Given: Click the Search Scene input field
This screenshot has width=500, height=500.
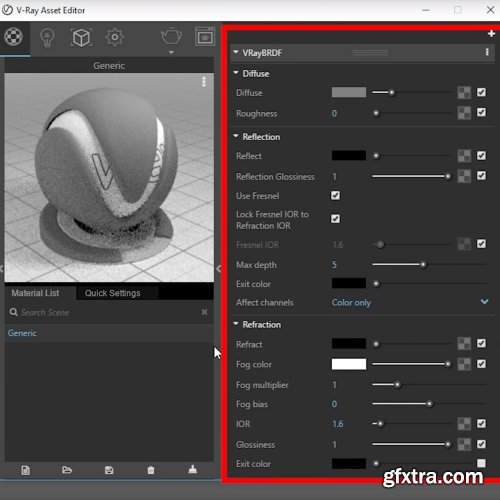Looking at the screenshot, I should coord(110,312).
